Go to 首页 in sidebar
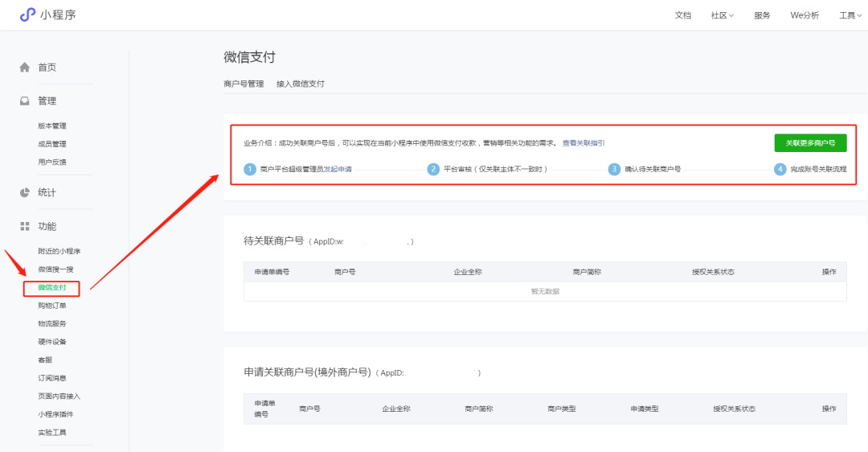 (x=47, y=68)
